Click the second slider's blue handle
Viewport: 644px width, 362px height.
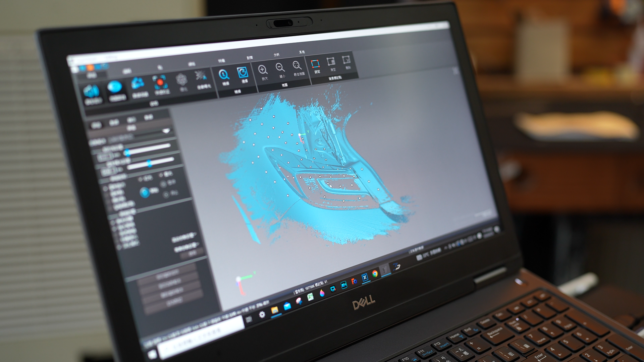click(150, 164)
